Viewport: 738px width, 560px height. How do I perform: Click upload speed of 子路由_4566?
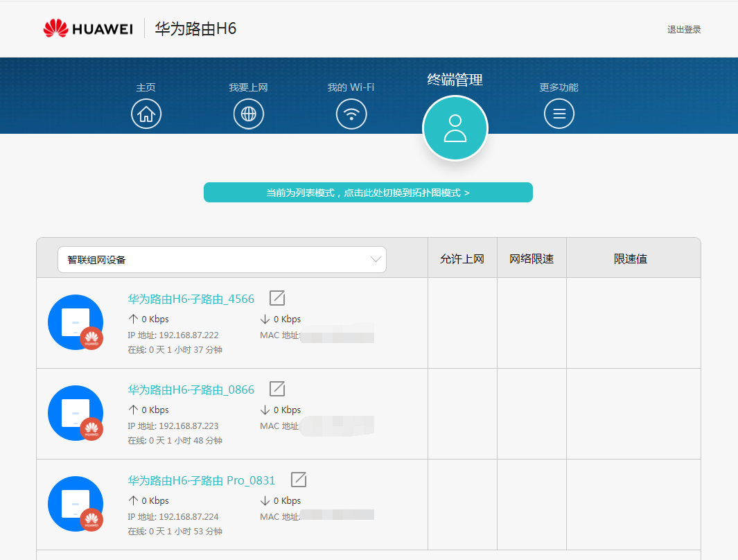(x=148, y=319)
